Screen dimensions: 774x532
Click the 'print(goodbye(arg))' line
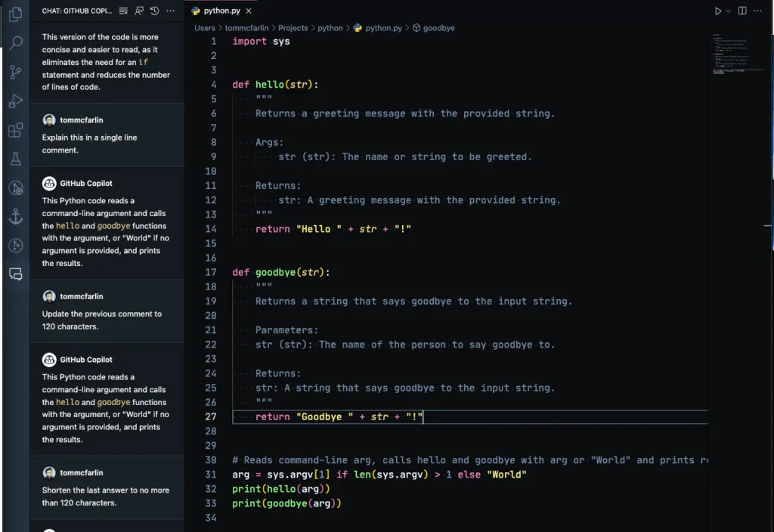[x=286, y=503]
